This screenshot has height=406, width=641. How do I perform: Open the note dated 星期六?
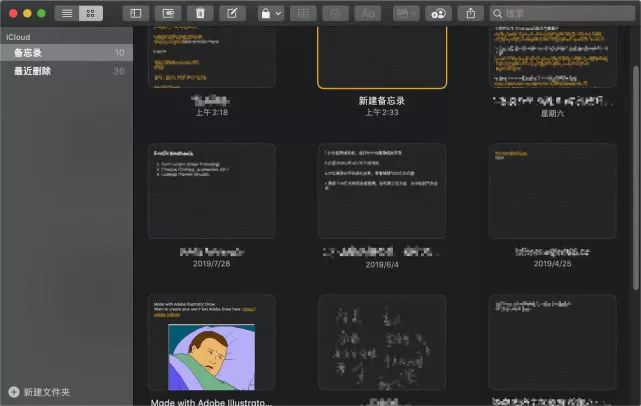pos(552,57)
